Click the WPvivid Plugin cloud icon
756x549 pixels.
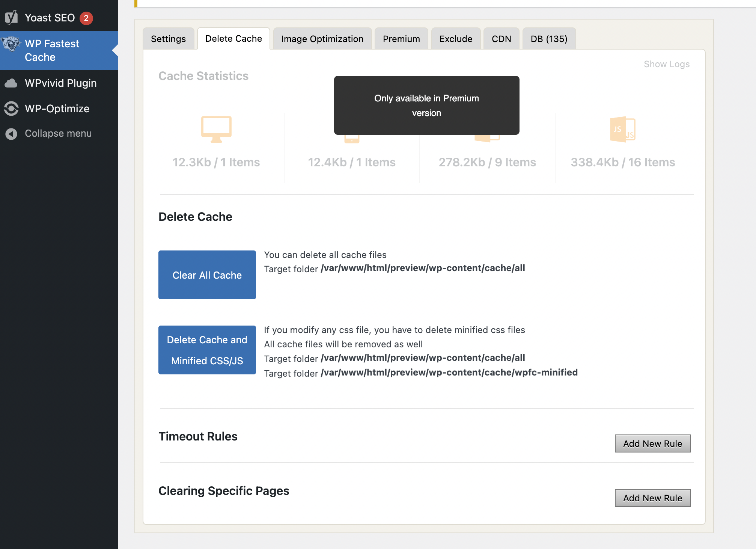[11, 83]
